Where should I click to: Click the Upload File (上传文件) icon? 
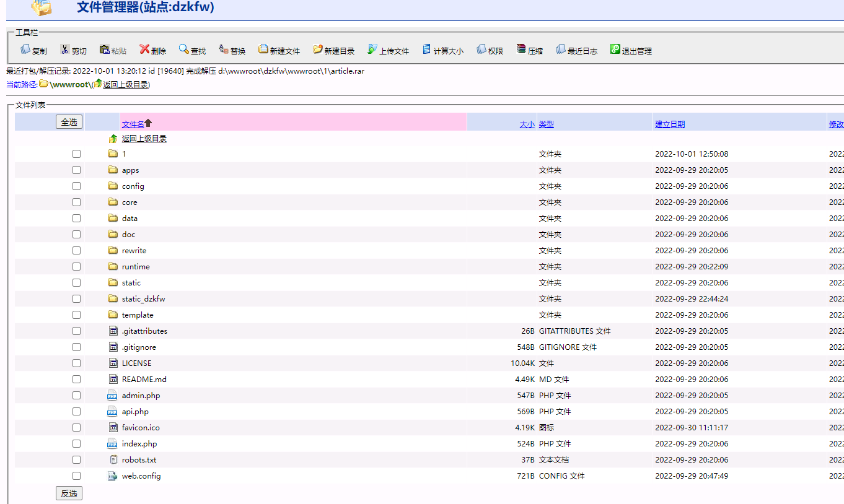pos(372,50)
